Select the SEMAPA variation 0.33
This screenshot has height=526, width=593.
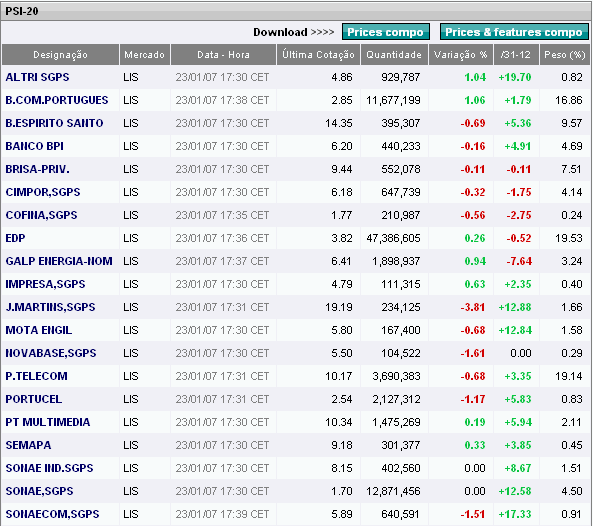[x=475, y=445]
